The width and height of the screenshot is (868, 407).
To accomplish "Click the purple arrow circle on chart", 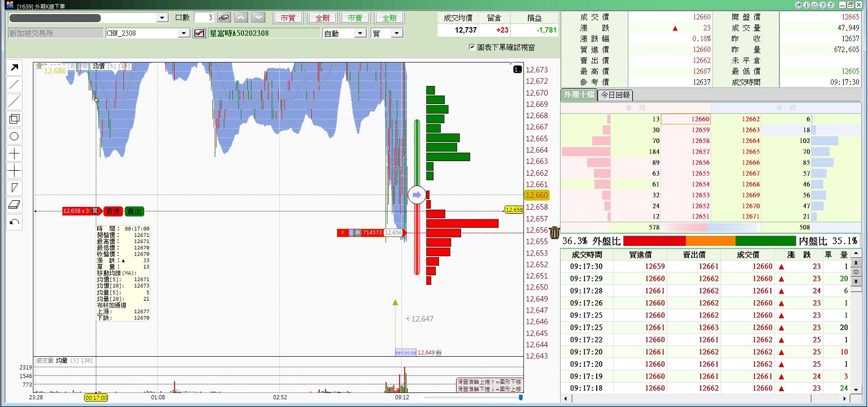I will [416, 195].
